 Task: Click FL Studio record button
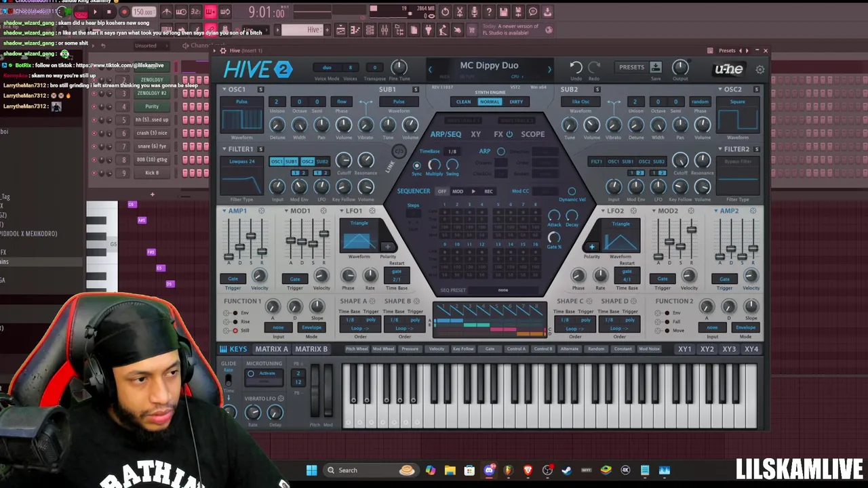123,12
